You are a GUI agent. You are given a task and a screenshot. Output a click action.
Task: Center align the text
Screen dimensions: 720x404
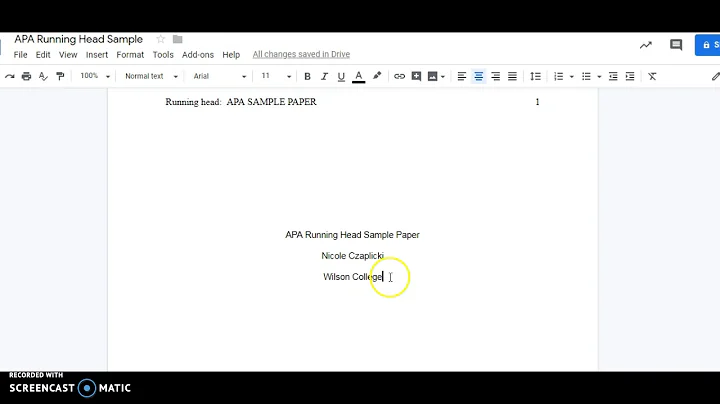(x=478, y=77)
